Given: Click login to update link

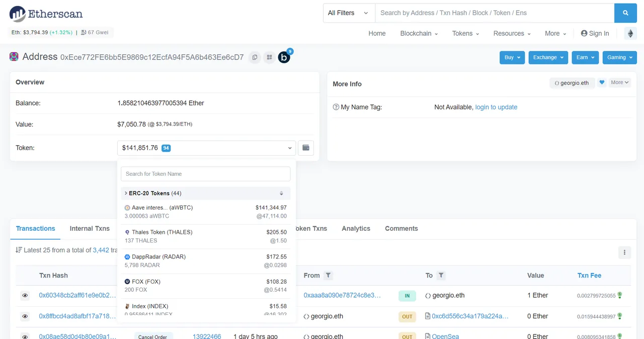Looking at the screenshot, I should pyautogui.click(x=496, y=107).
